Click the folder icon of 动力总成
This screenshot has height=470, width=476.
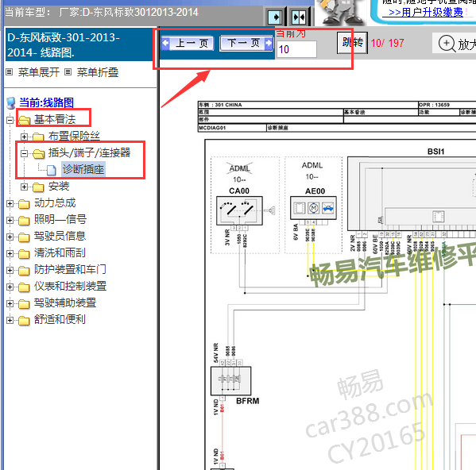pos(24,204)
